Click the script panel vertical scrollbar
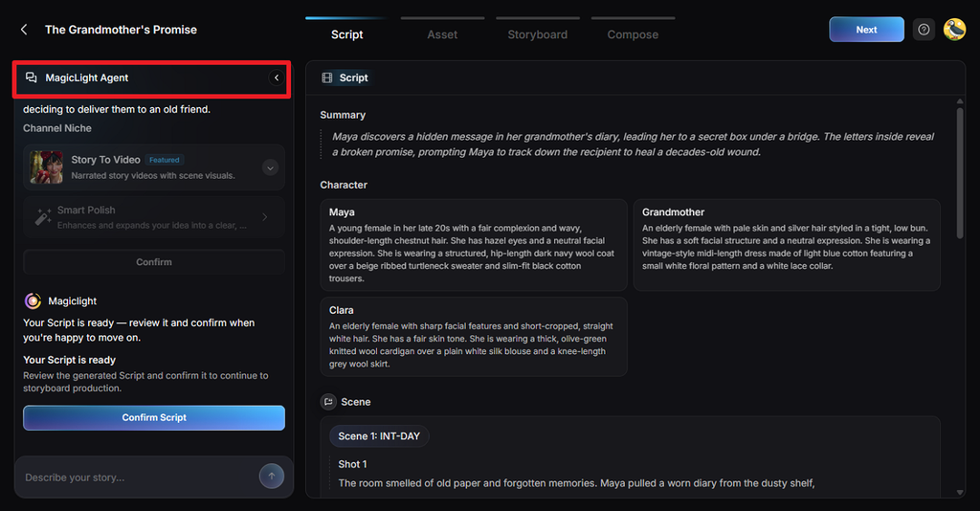Viewport: 980px width, 511px height. coord(959,173)
